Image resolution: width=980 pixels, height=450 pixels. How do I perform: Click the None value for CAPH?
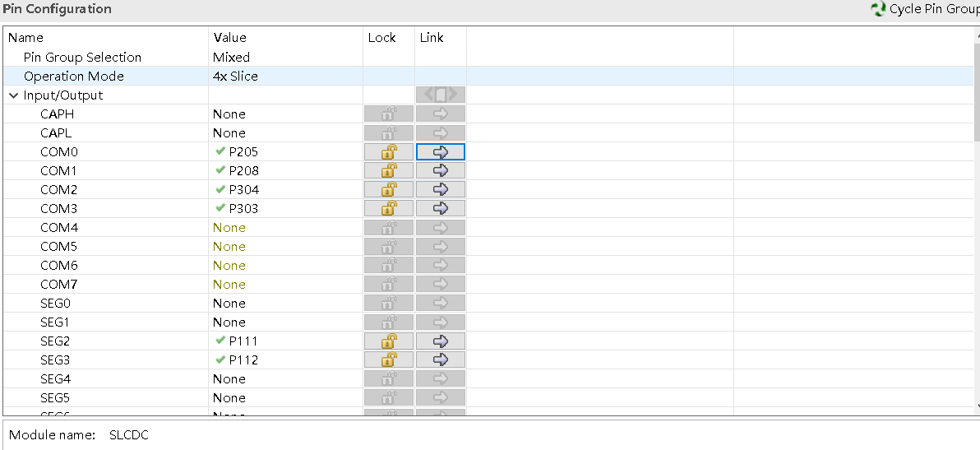click(x=229, y=114)
